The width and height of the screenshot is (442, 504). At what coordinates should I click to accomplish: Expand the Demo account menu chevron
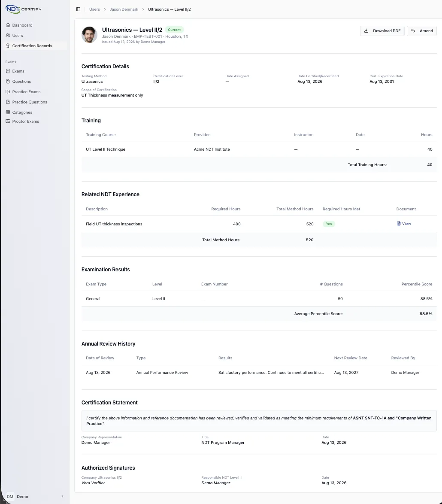(x=62, y=497)
